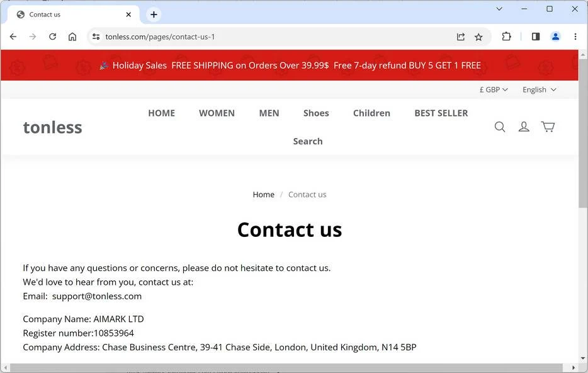Click the support@tonless.com email text
Screen dimensions: 588x373
[97, 296]
